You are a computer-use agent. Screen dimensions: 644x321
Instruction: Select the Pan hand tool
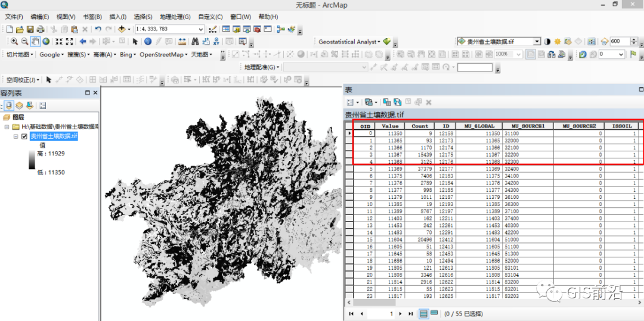(35, 41)
